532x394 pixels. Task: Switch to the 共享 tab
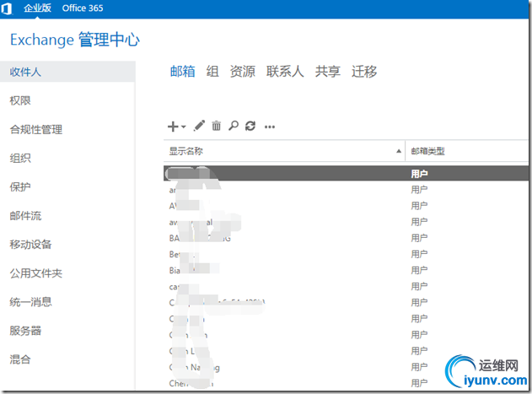click(x=327, y=72)
